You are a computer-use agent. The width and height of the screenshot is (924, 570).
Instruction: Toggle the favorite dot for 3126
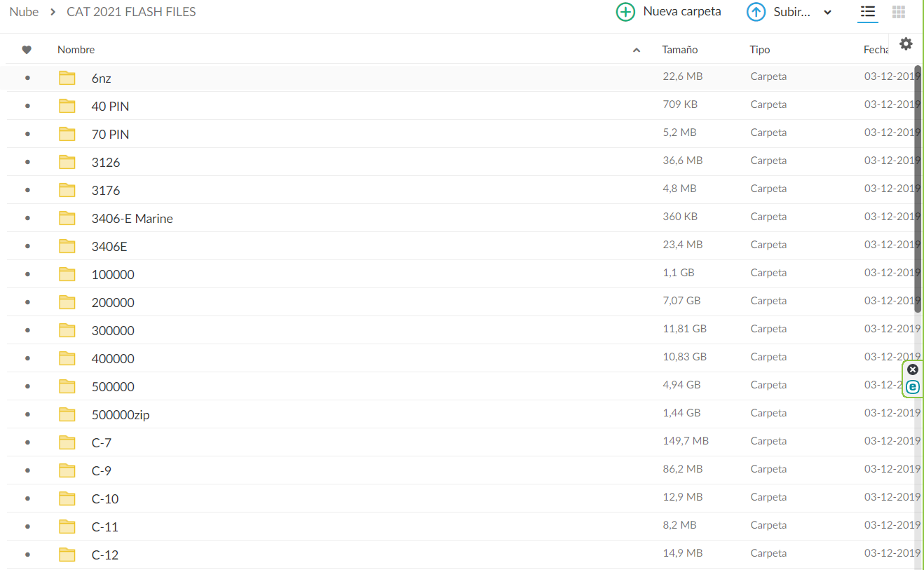[27, 162]
